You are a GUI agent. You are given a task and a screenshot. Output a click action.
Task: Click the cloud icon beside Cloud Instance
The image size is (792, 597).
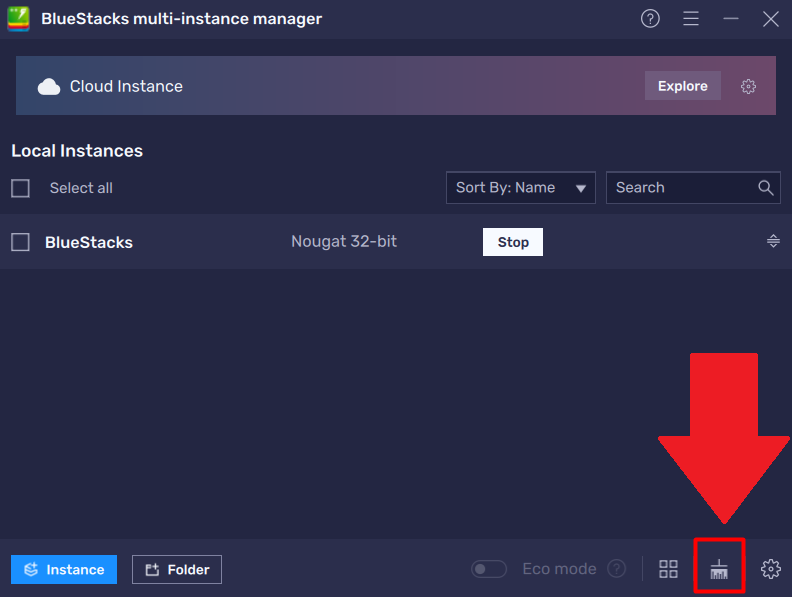[49, 86]
